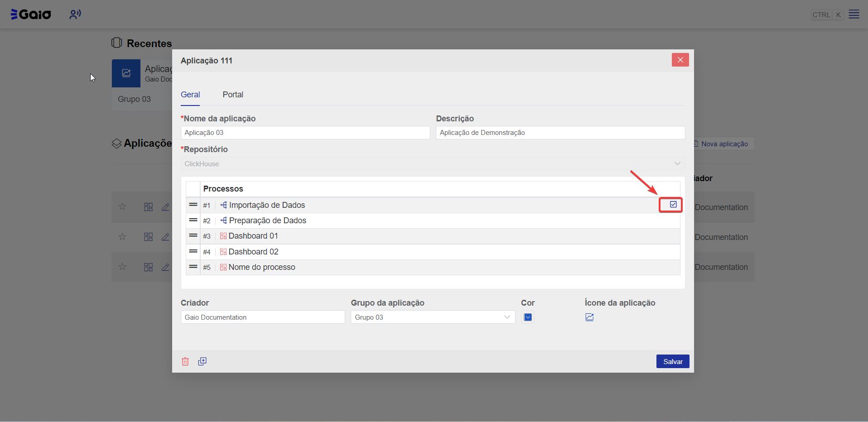
Task: Open the Cor color picker dropdown
Action: tap(527, 317)
